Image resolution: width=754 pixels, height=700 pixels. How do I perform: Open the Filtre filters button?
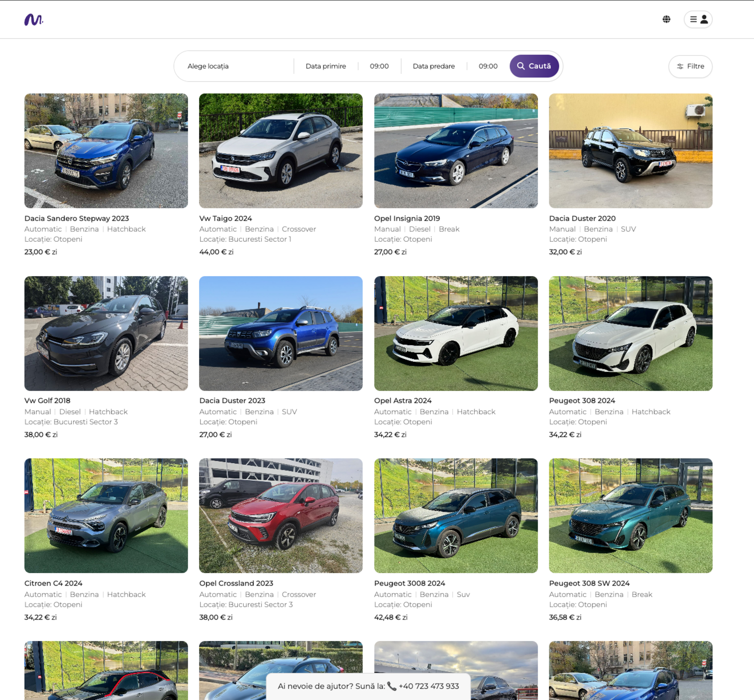click(x=690, y=66)
